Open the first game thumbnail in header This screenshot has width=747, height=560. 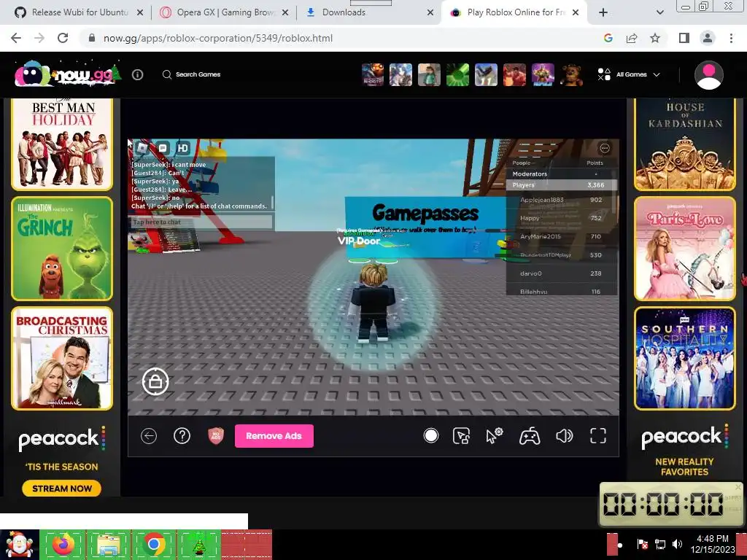coord(373,75)
